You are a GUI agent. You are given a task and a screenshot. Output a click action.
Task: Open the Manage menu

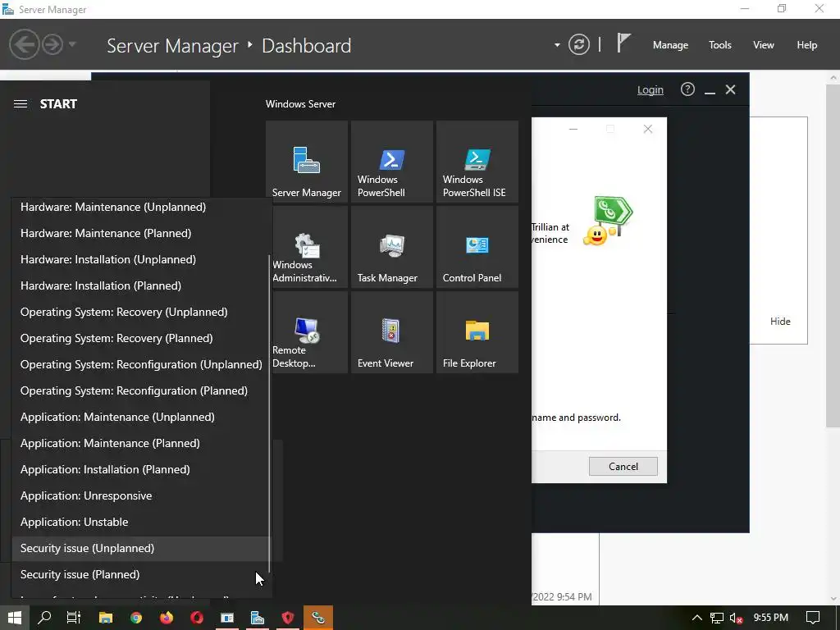670,45
